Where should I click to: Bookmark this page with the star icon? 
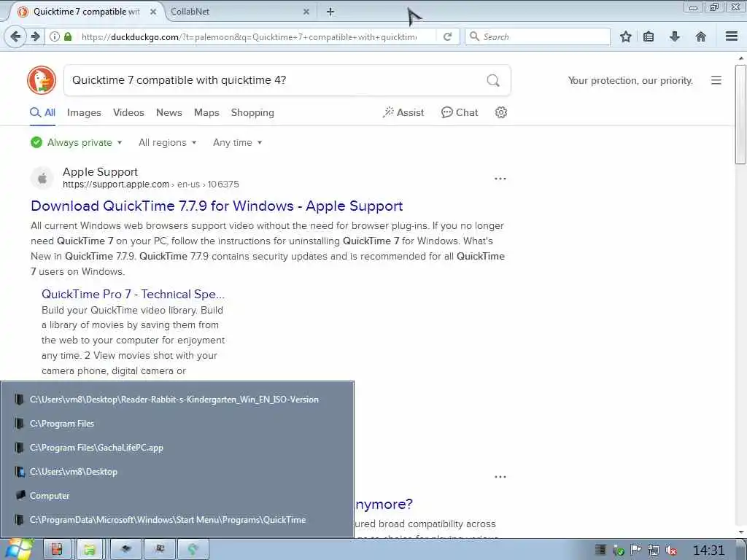click(625, 36)
